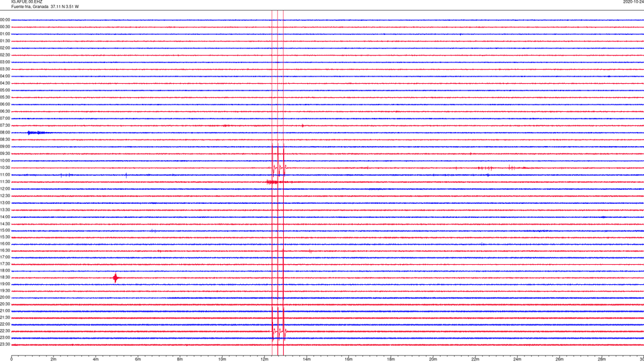Click the 8m tick label on time axis

pyautogui.click(x=180, y=359)
